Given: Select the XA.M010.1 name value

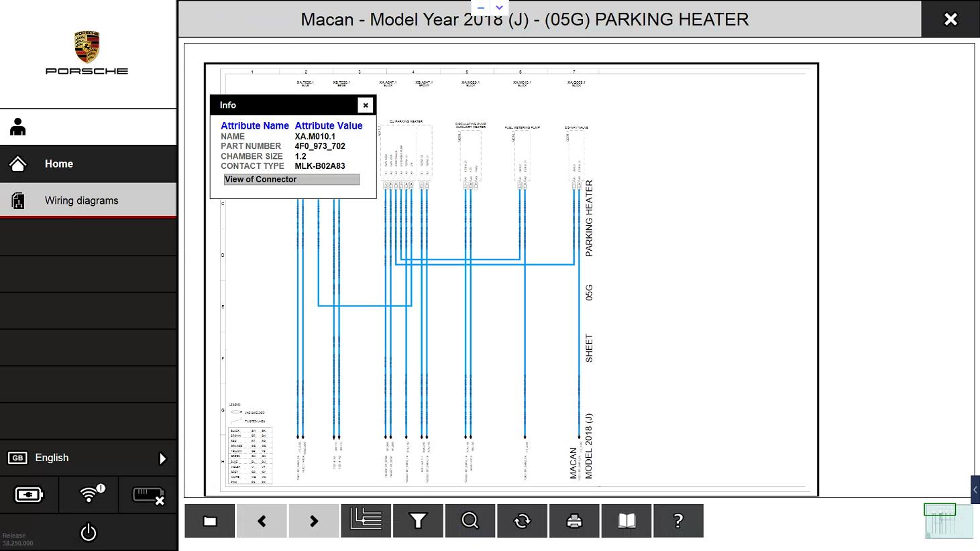Looking at the screenshot, I should (x=315, y=136).
